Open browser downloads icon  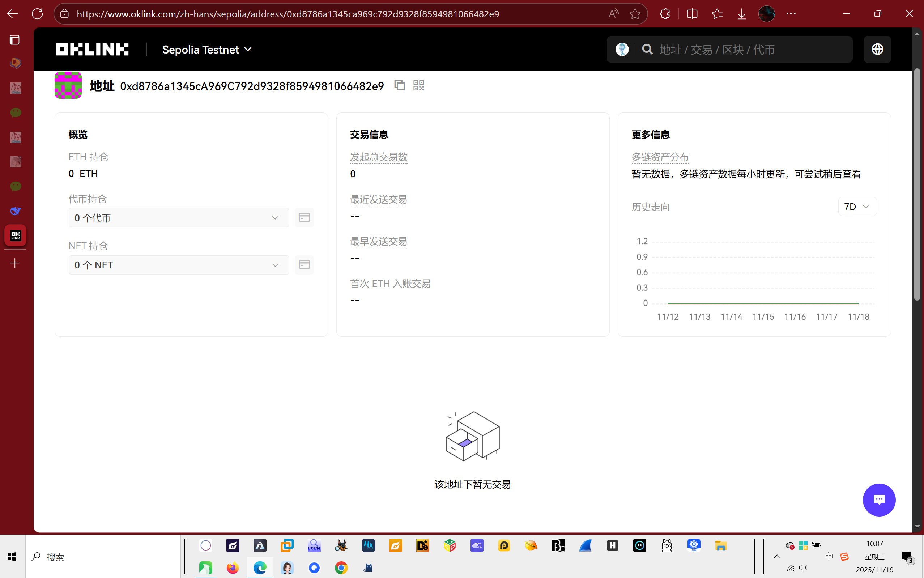741,14
